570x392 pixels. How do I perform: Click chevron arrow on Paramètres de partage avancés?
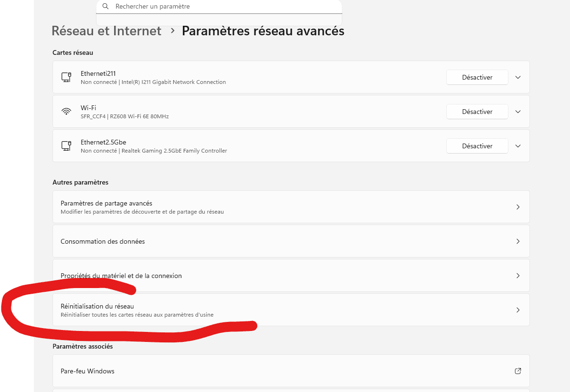(518, 207)
